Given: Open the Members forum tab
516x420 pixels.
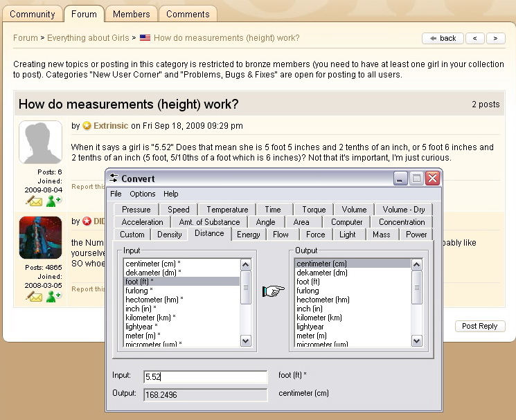Looking at the screenshot, I should pos(131,14).
